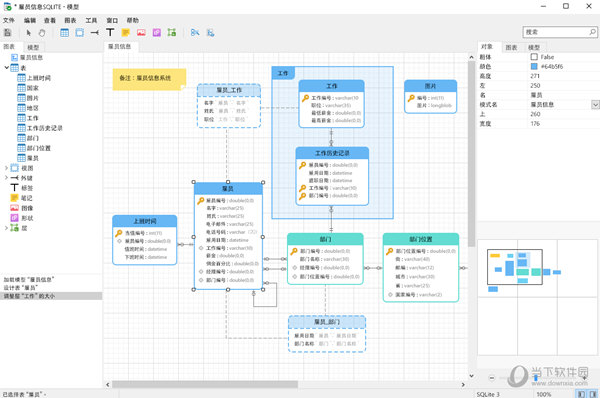Viewport: 600px width, 398px height.
Task: Toggle the left pane button in the status bar
Action: [581, 394]
